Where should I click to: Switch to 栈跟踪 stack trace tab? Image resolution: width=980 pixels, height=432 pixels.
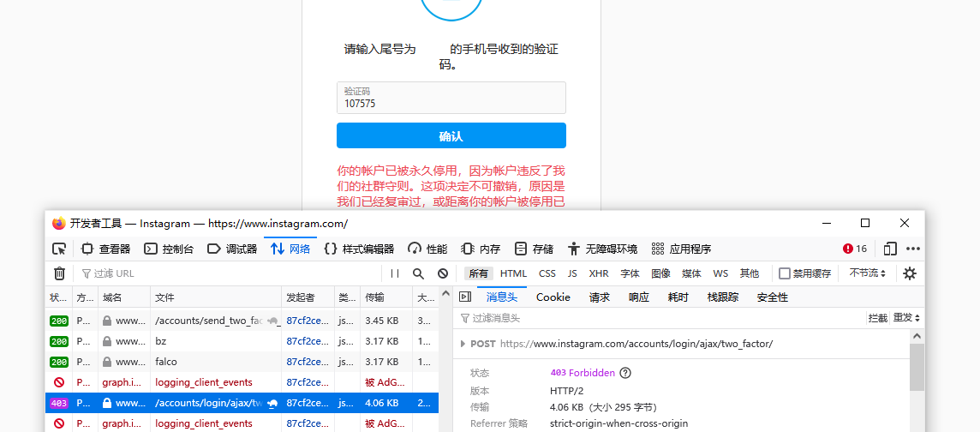pos(722,297)
